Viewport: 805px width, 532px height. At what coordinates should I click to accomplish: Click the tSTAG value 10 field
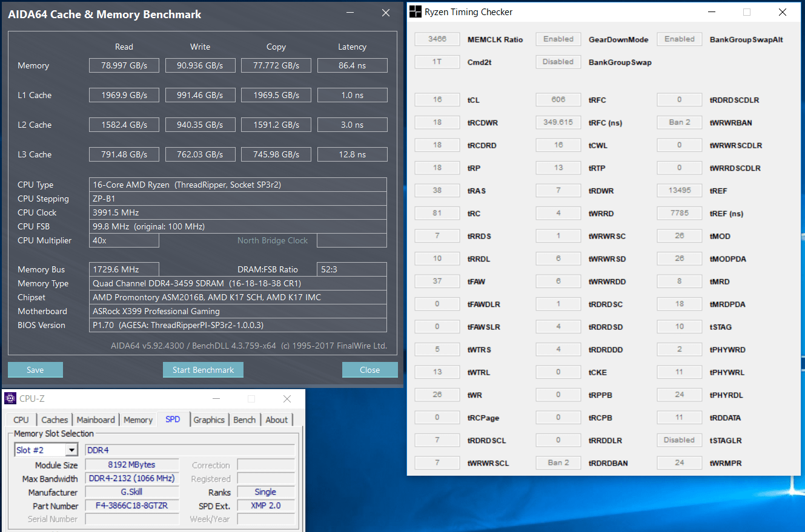[x=680, y=327]
